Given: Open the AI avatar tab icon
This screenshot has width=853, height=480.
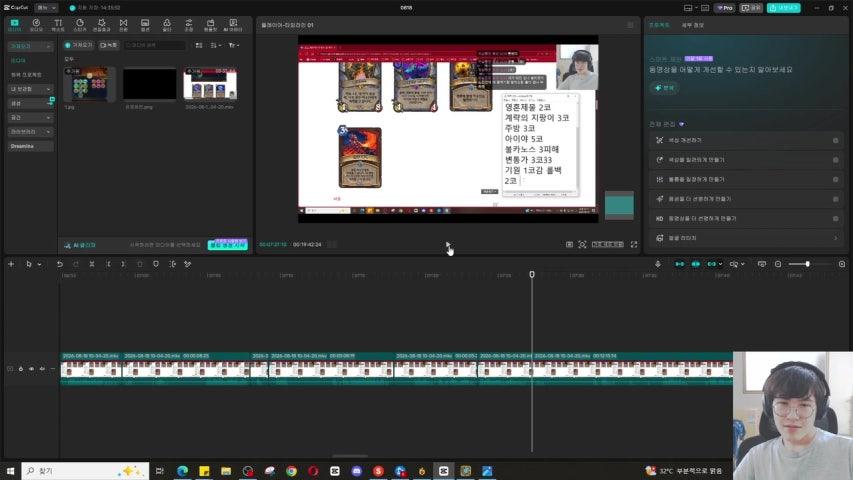Looking at the screenshot, I should click(233, 24).
